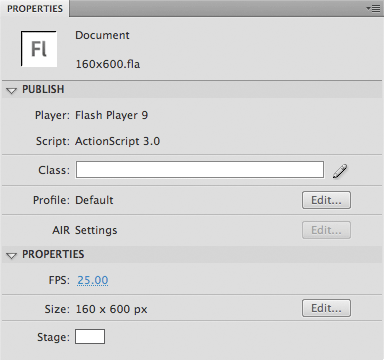This screenshot has width=384, height=360.
Task: Click the ActionScript 3.0 script text
Action: click(117, 141)
